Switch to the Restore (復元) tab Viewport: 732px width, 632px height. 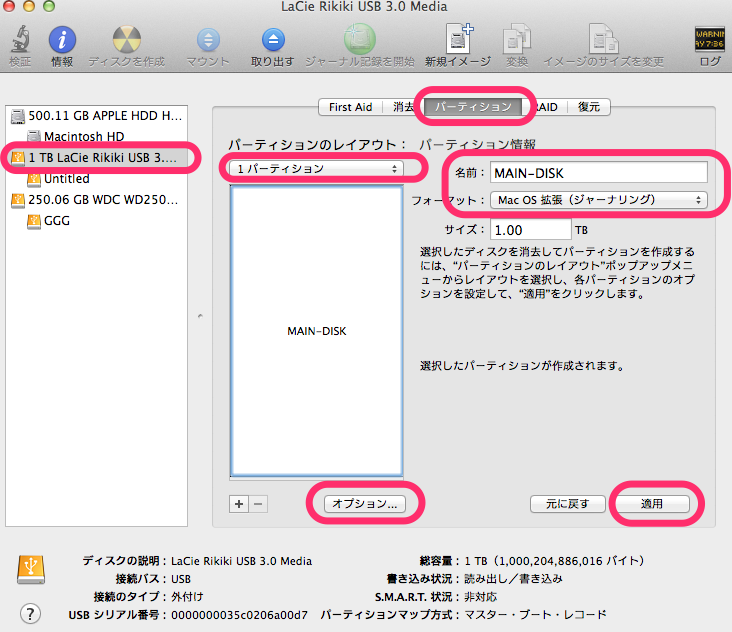tap(589, 107)
